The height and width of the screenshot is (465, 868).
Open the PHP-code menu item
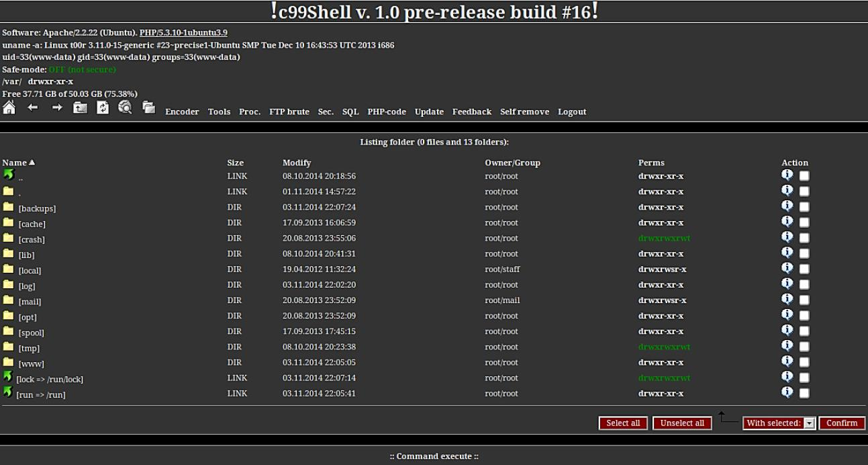click(387, 112)
